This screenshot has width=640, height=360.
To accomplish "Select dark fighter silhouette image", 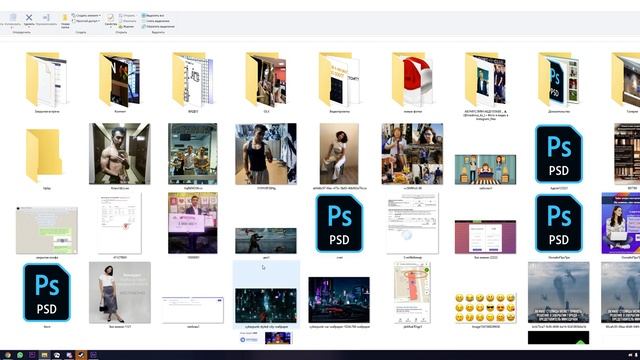I will (266, 241).
